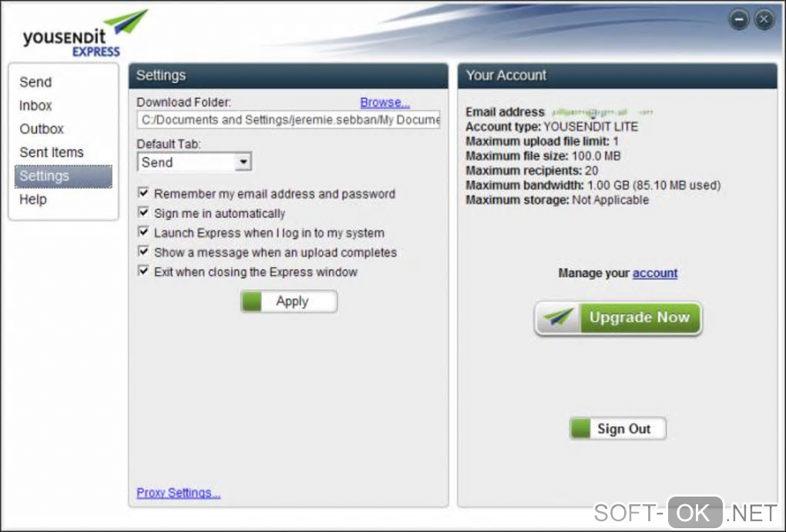The width and height of the screenshot is (786, 532).
Task: Open the Default Tab dropdown
Action: [x=194, y=162]
